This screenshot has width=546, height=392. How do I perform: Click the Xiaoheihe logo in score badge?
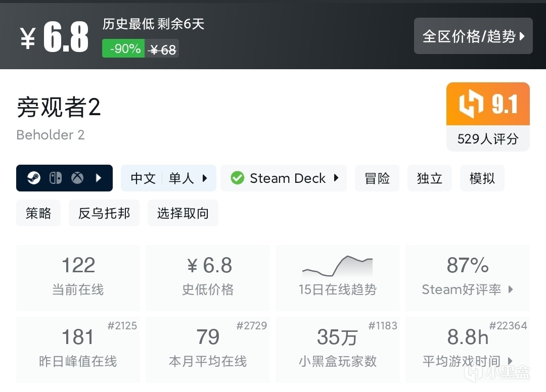click(x=471, y=104)
